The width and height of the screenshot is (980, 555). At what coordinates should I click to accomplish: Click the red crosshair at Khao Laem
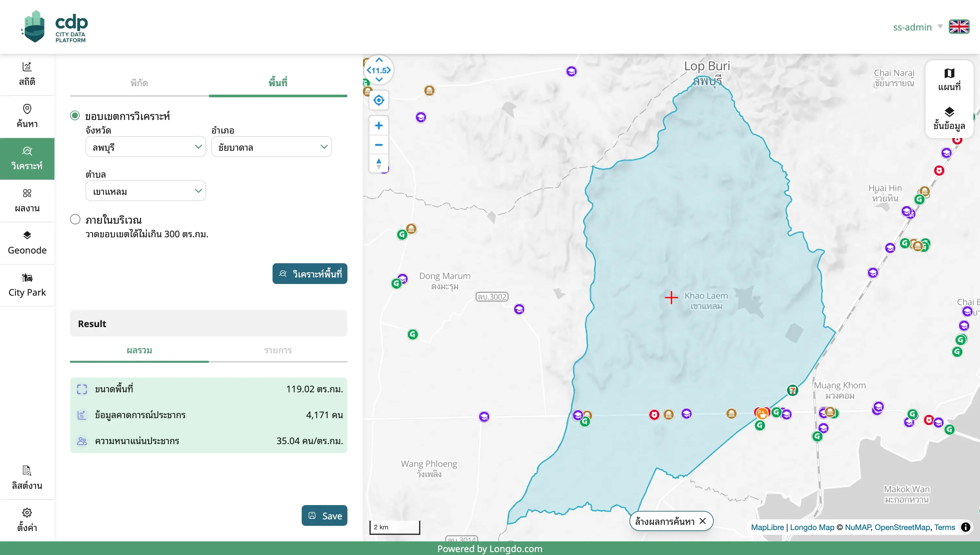[671, 297]
